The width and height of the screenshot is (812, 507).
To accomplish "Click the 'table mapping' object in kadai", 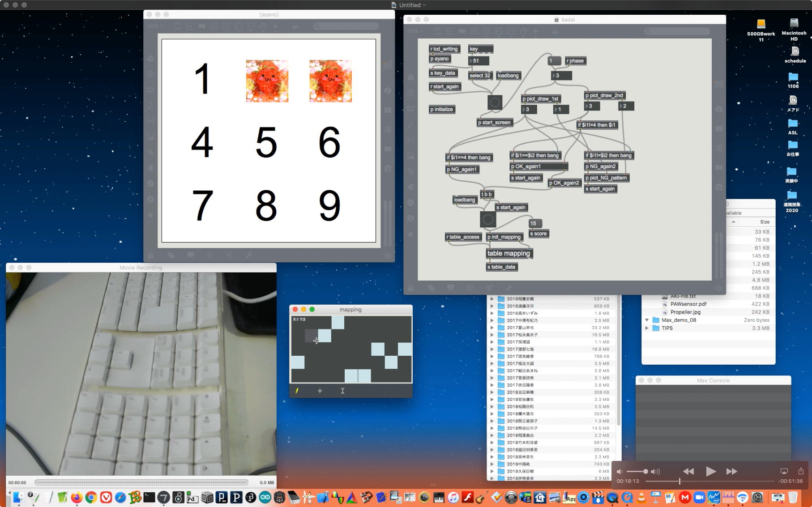I will 509,253.
